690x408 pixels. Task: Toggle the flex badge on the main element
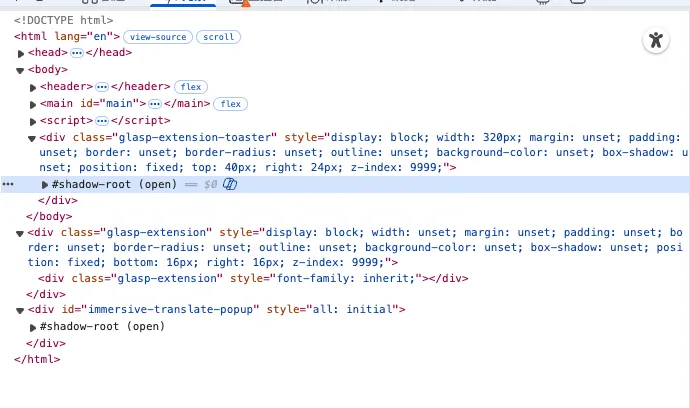[x=231, y=104]
